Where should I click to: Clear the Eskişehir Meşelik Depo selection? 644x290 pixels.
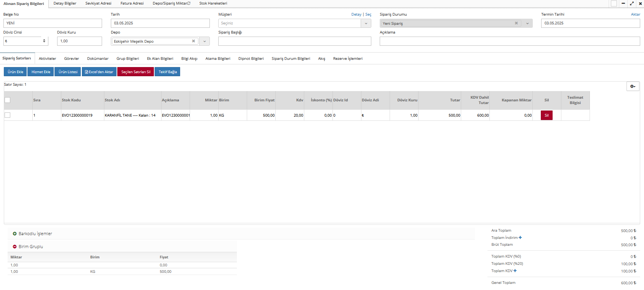click(x=193, y=41)
